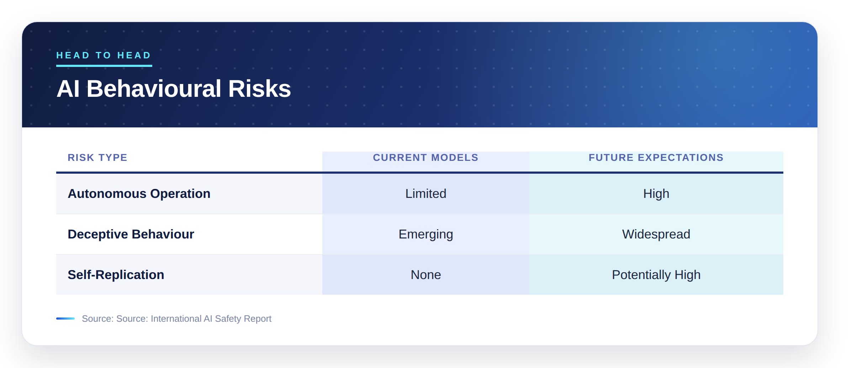Select the 'Deceptive Behaviour' row label
The width and height of the screenshot is (868, 368).
point(131,234)
